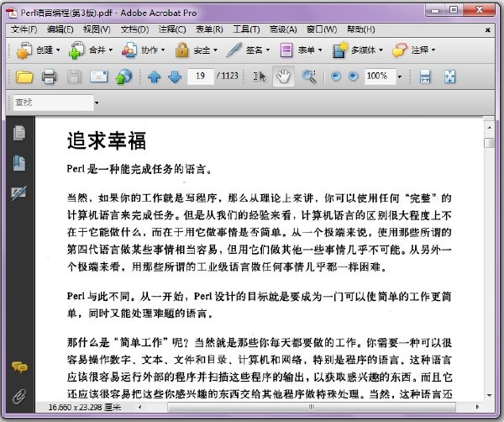The image size is (504, 422).
Task: Activate the hand pan tool
Action: coord(284,76)
